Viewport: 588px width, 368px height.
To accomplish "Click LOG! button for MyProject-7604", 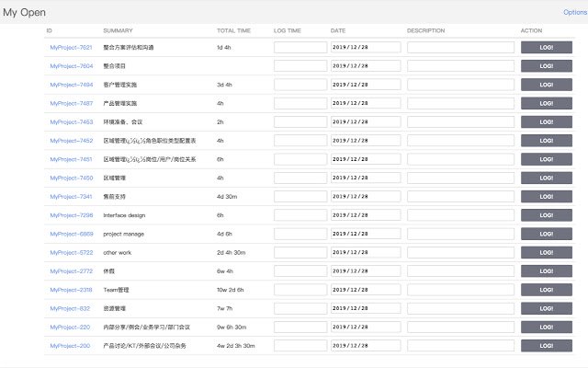I will click(547, 66).
